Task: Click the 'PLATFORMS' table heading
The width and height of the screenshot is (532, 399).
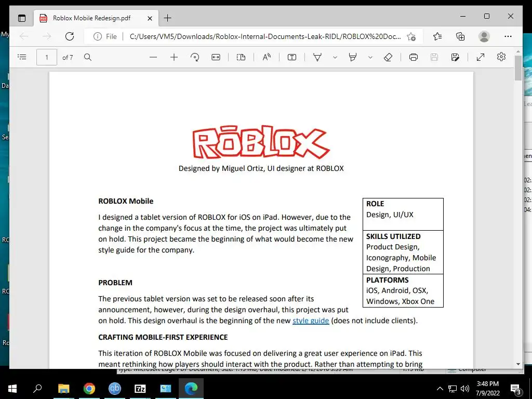Action: [x=388, y=280]
